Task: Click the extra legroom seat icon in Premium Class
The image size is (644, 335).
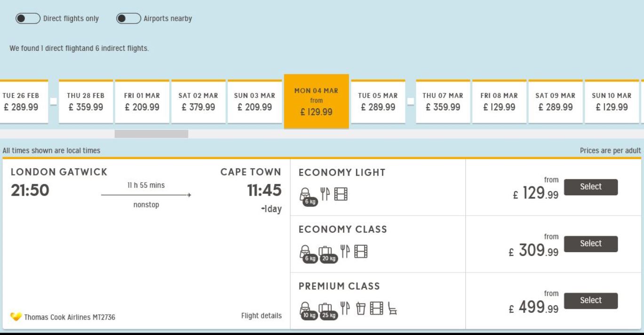Action: pos(392,308)
